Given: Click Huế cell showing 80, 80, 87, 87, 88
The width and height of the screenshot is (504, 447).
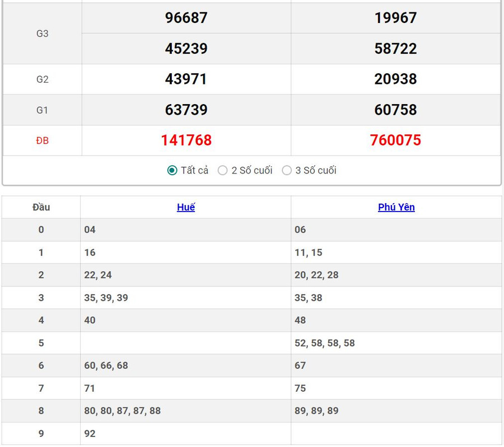Looking at the screenshot, I should click(122, 411).
